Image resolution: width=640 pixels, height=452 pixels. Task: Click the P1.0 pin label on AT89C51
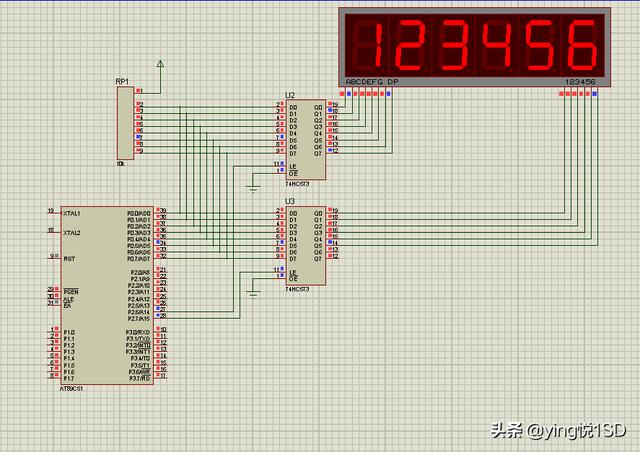pyautogui.click(x=69, y=332)
